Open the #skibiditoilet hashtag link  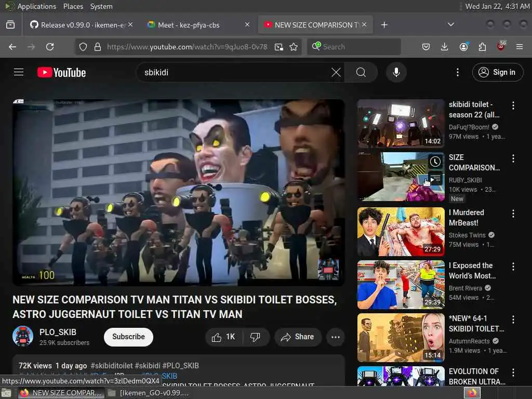click(x=112, y=366)
